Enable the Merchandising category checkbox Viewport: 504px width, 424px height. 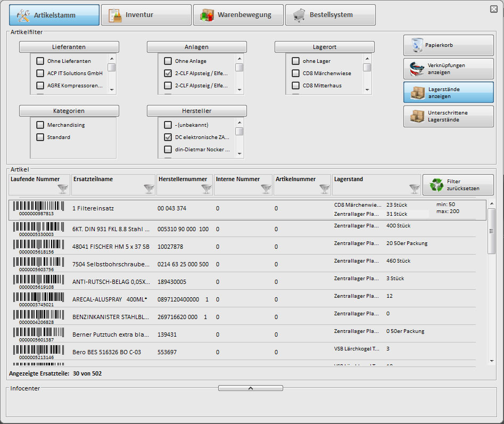(40, 125)
